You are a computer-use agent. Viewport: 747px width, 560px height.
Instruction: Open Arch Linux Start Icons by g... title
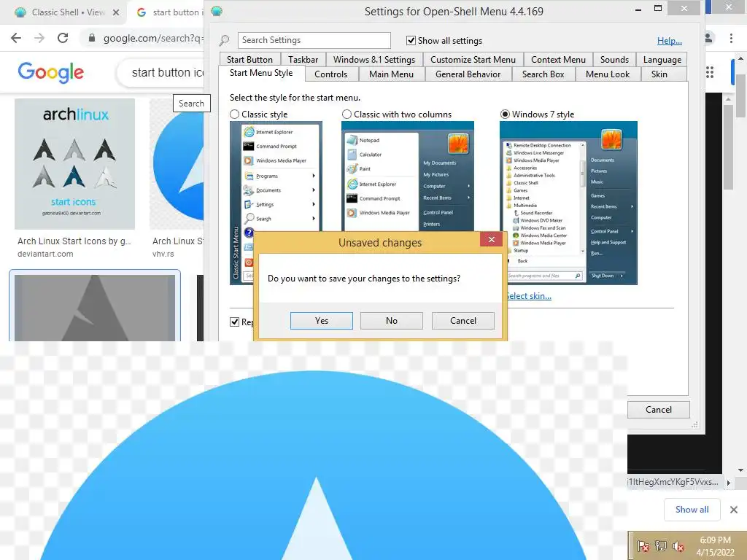coord(74,241)
